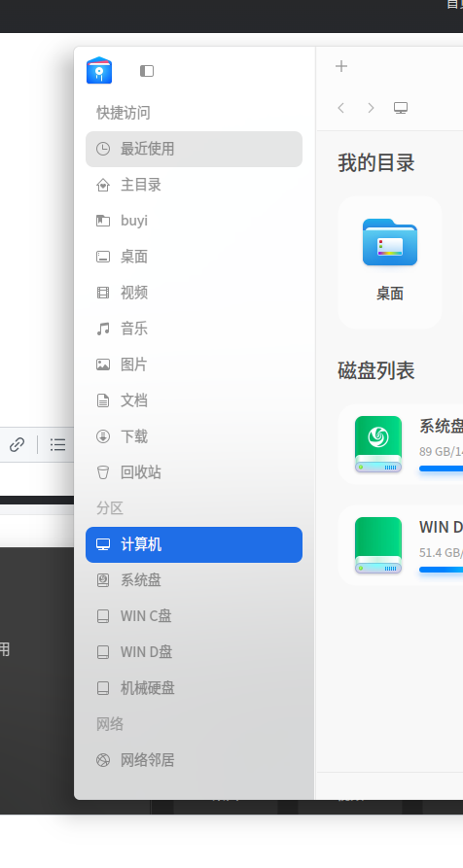
Task: Open a new tab with plus icon
Action: point(341,66)
